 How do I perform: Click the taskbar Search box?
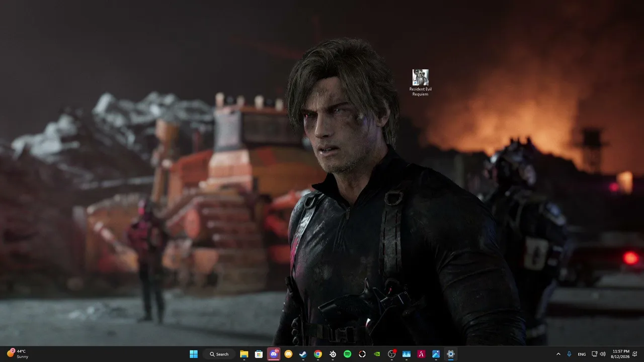[x=219, y=354]
